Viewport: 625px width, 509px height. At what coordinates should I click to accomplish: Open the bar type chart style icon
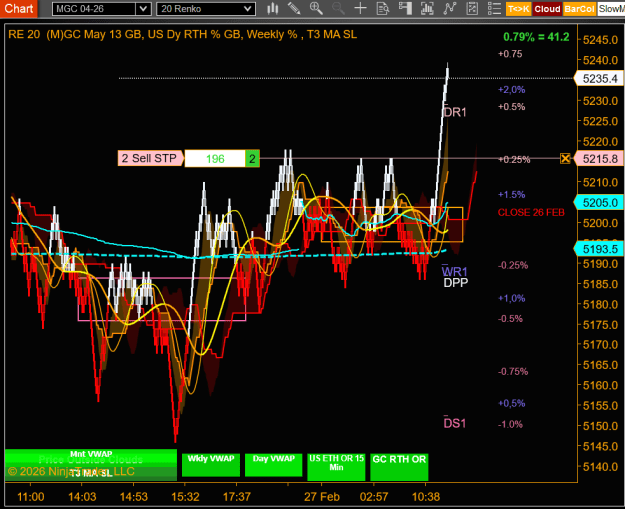click(x=273, y=8)
